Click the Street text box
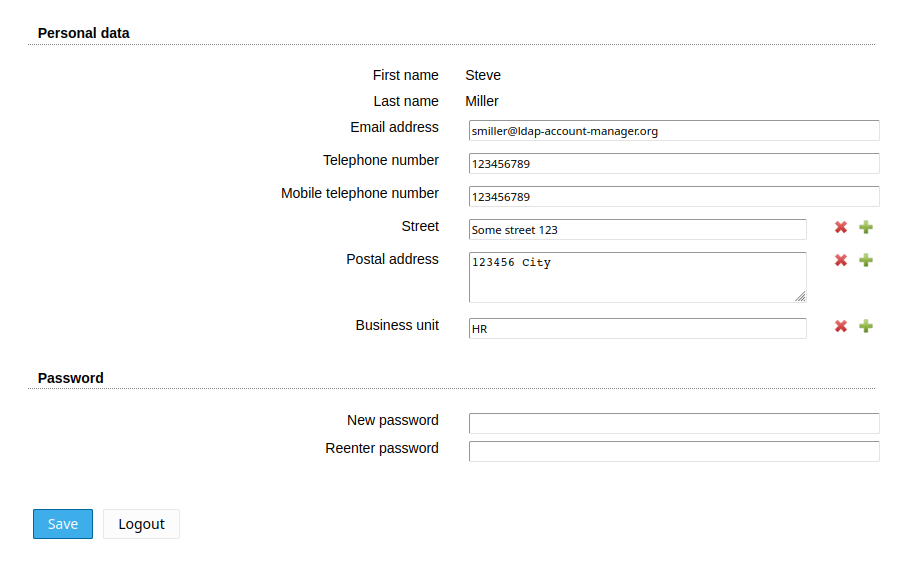Image resolution: width=908 pixels, height=569 pixels. 637,230
